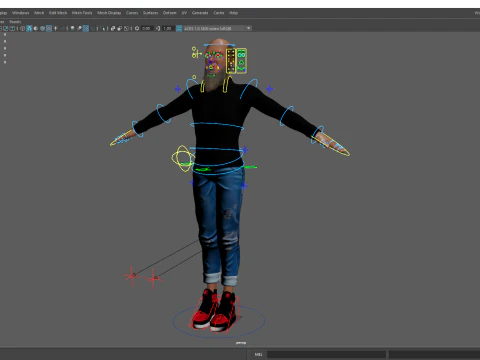Toggle the MEL script language button

click(259, 354)
